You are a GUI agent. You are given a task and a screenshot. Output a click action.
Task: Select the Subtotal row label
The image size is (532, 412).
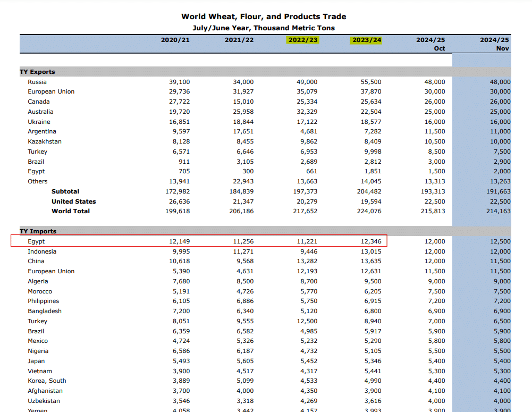65,191
